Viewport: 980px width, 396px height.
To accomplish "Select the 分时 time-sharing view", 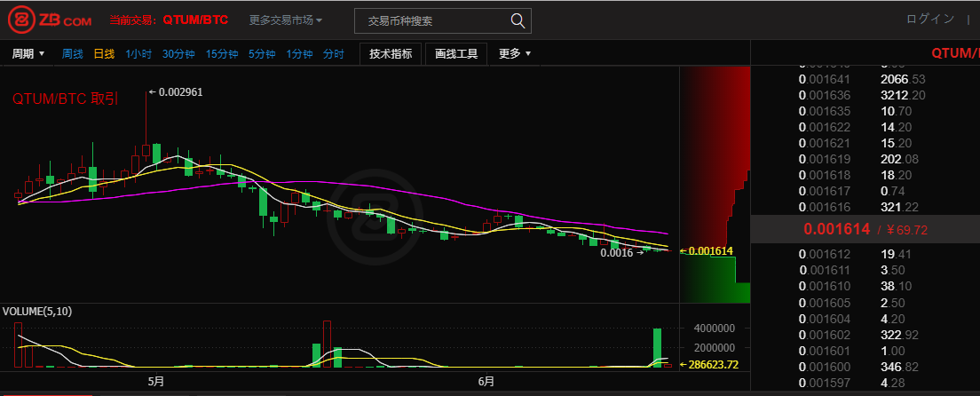I will [x=334, y=54].
